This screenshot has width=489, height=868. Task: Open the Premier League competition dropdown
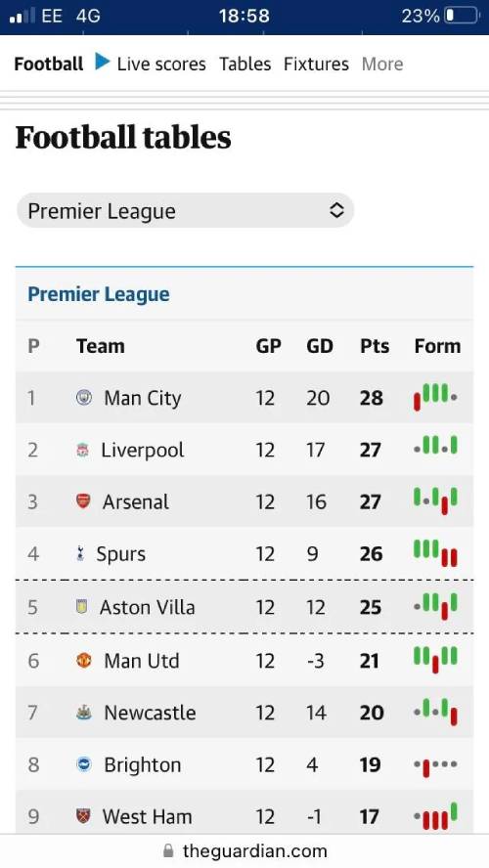[185, 210]
